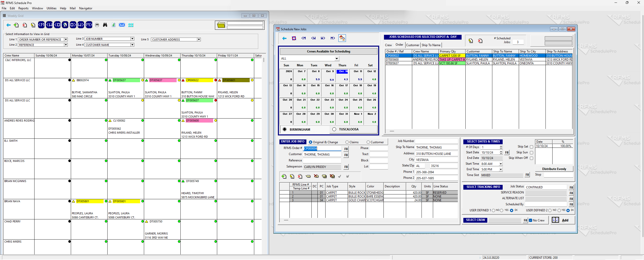The image size is (644, 260).
Task: Expand the Crews Available for Scheduling list
Action: [x=337, y=58]
